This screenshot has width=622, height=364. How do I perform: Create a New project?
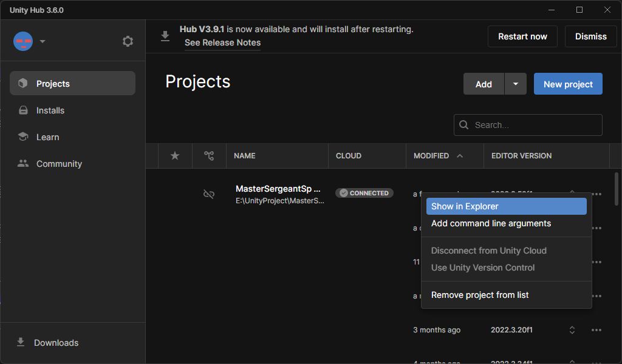[568, 84]
